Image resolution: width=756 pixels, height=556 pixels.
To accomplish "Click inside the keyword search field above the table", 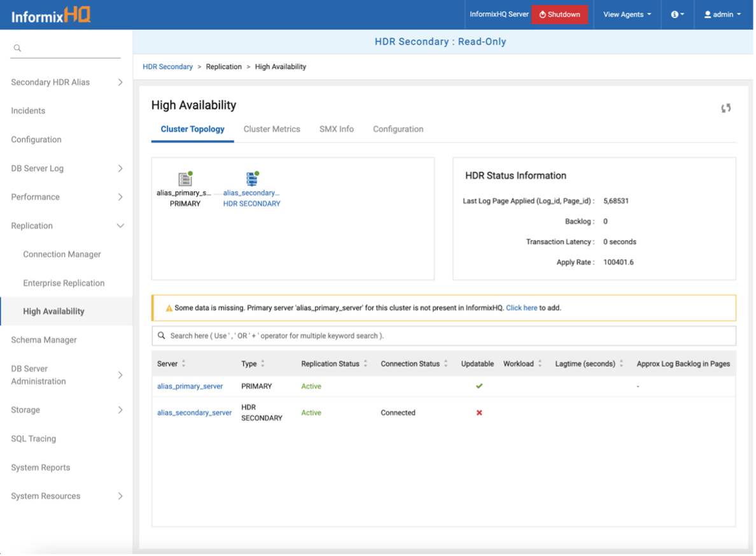I will click(x=382, y=335).
